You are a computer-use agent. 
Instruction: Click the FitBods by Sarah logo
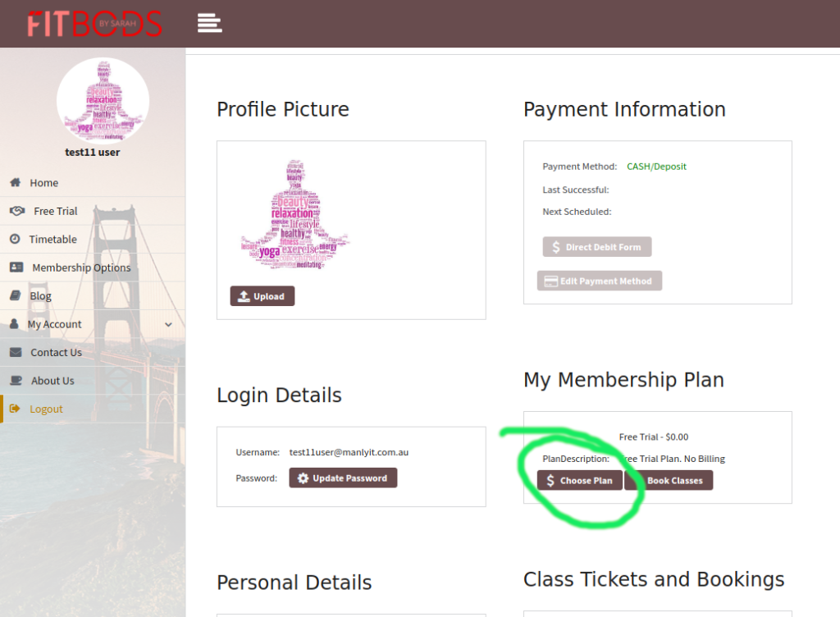pos(94,24)
